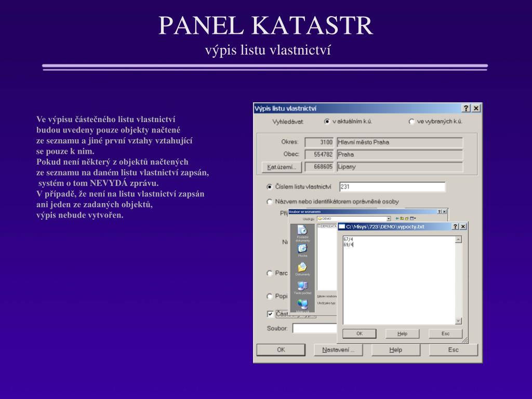Open Plocha desktop in the places bar

tap(302, 250)
